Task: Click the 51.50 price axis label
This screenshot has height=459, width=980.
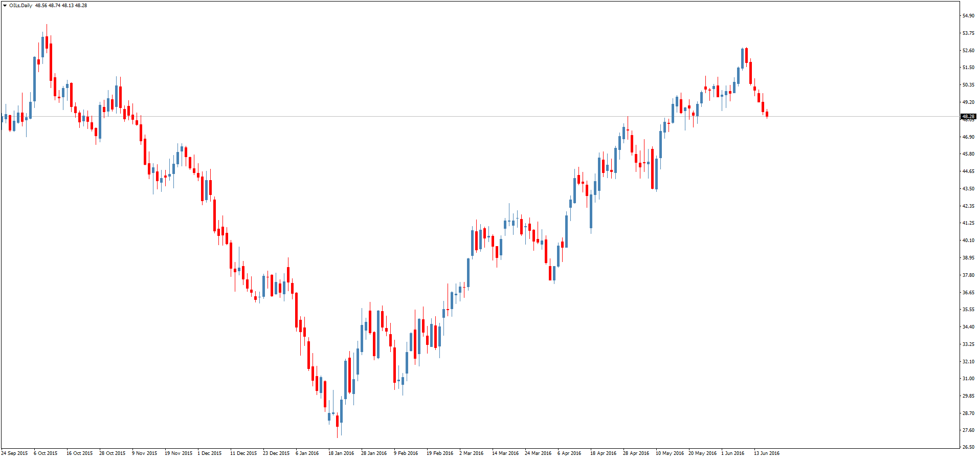Action: tap(968, 68)
